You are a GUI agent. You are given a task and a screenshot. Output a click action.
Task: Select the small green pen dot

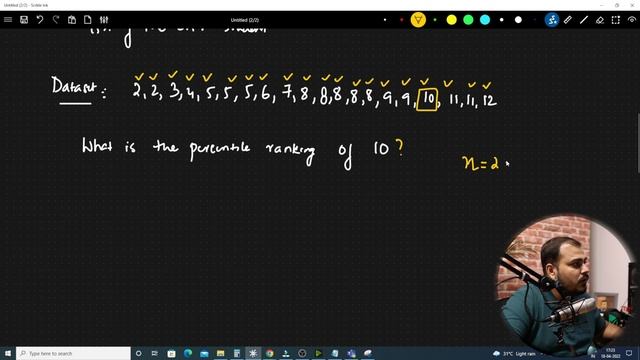pyautogui.click(x=435, y=20)
